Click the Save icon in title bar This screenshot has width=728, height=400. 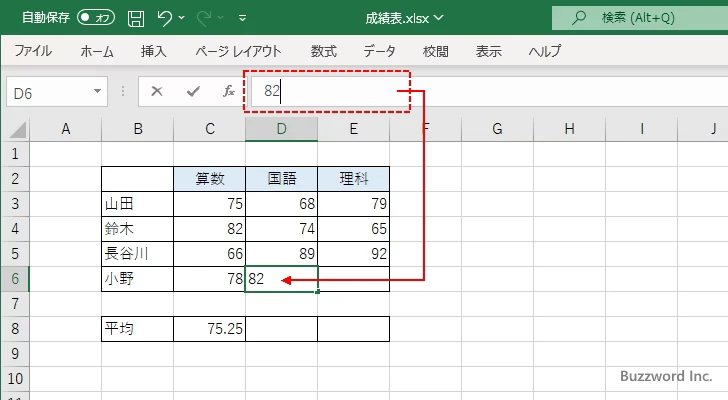(x=136, y=17)
